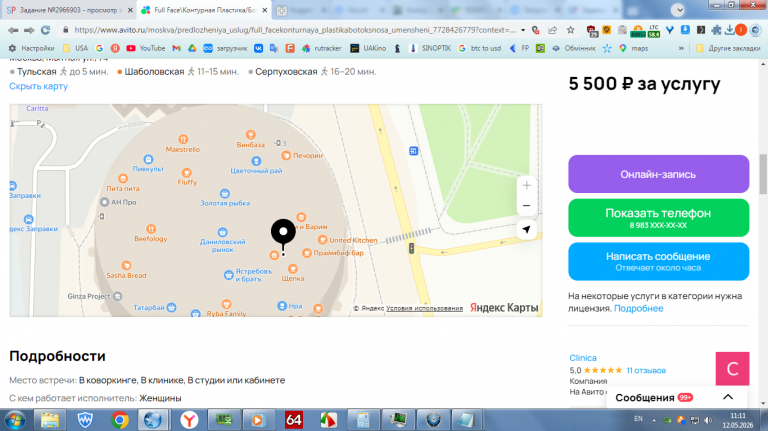Close the Full Face Avito tab
768x431 pixels.
click(264, 10)
